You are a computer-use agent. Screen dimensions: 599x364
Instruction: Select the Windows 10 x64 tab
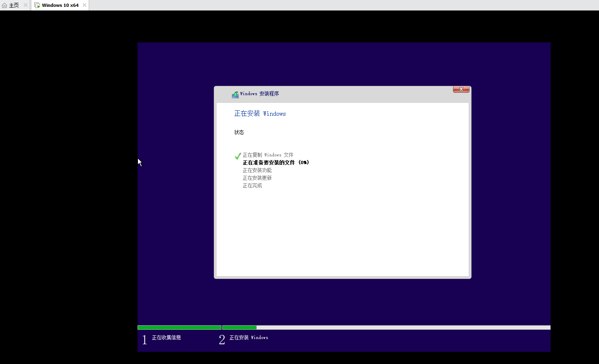60,5
